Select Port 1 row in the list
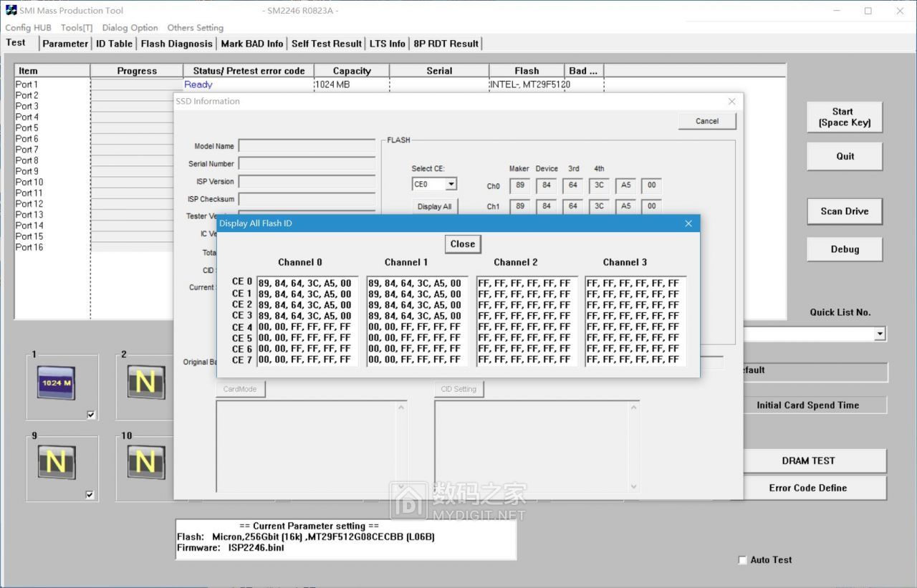 pos(400,85)
